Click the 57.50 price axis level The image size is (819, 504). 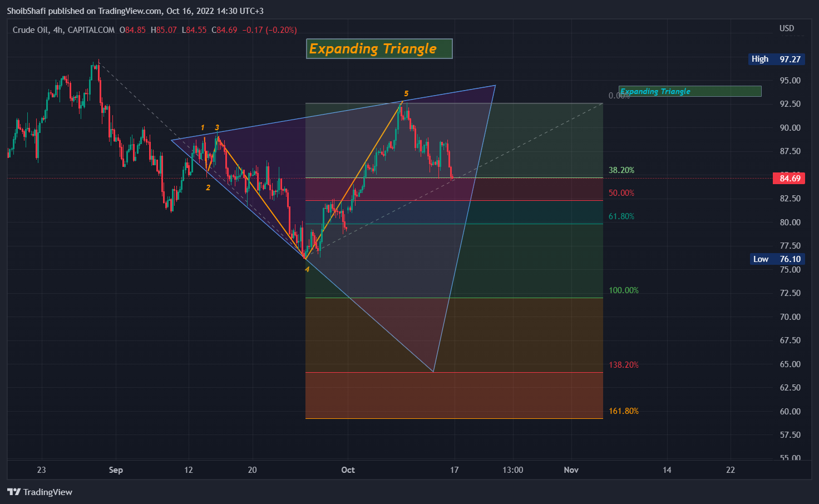tap(790, 435)
